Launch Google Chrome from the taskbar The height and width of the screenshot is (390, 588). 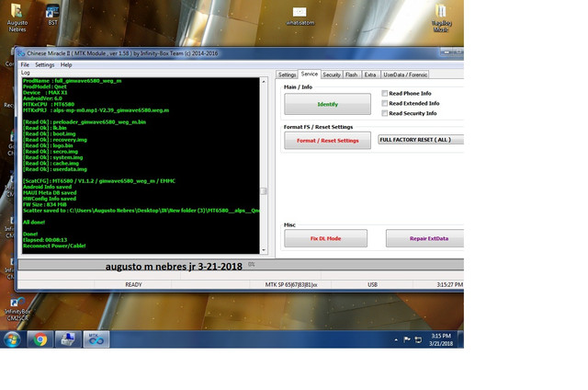(x=40, y=339)
